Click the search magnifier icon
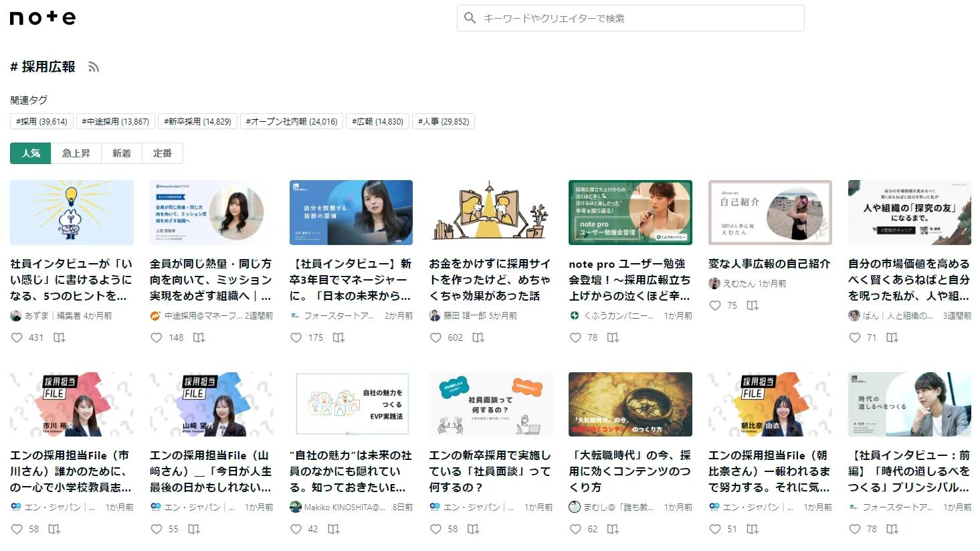Screen dimensions: 980x551 [x=470, y=18]
